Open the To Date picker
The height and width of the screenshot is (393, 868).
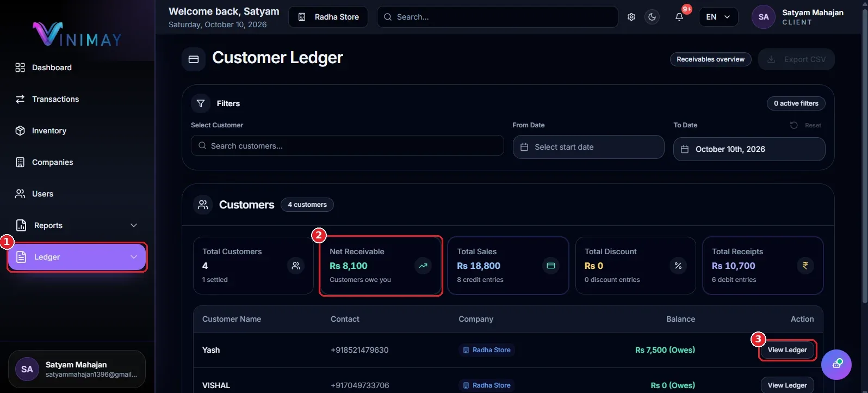click(x=749, y=149)
